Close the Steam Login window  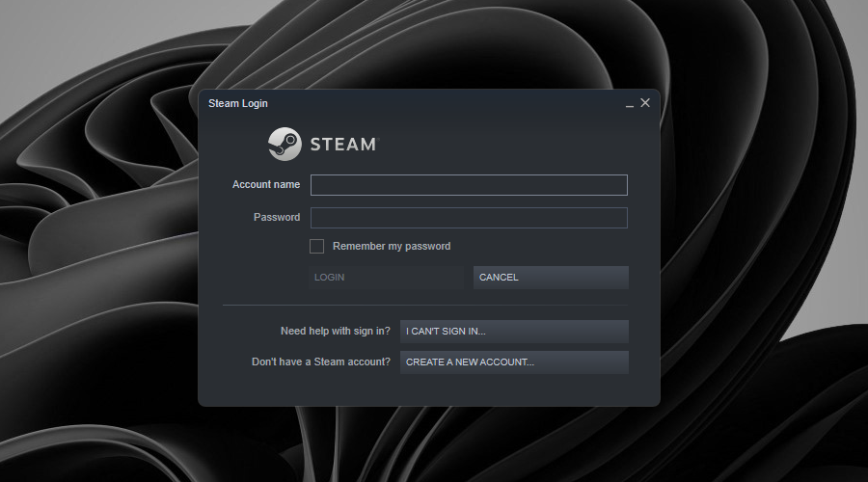point(645,103)
